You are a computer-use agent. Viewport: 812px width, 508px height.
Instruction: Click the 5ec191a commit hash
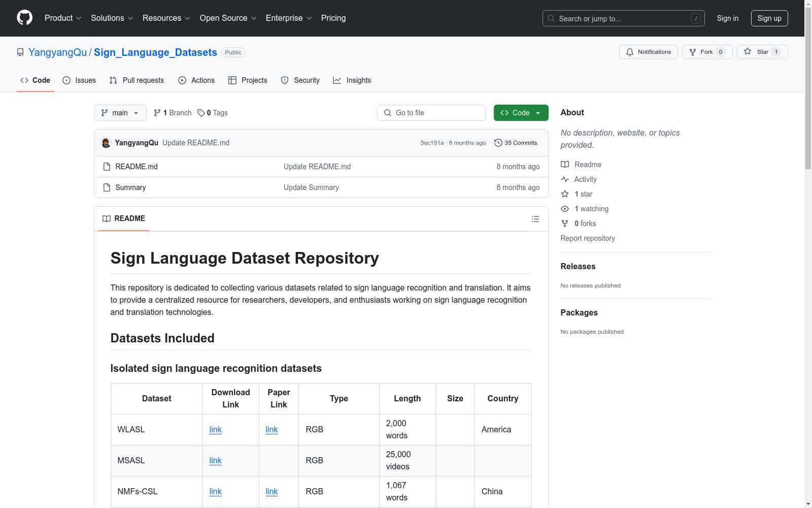432,143
